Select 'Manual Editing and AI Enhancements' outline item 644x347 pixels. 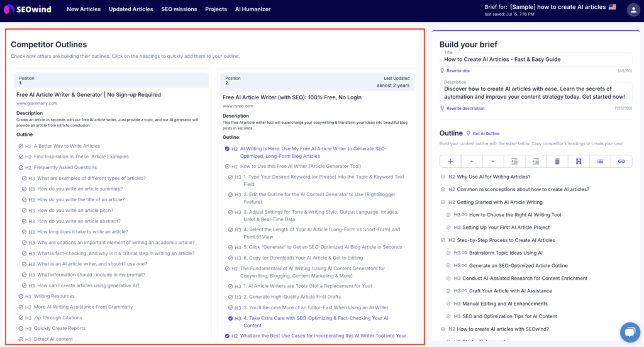click(505, 304)
